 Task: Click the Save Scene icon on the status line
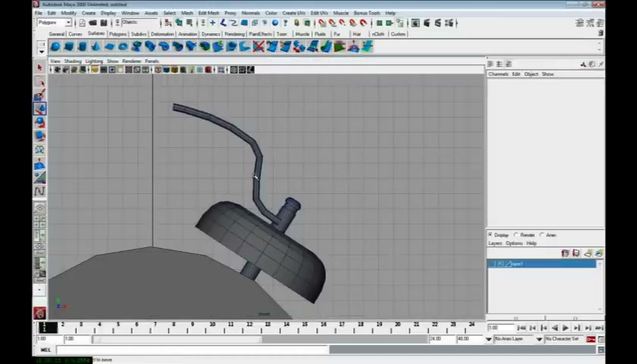coord(104,24)
